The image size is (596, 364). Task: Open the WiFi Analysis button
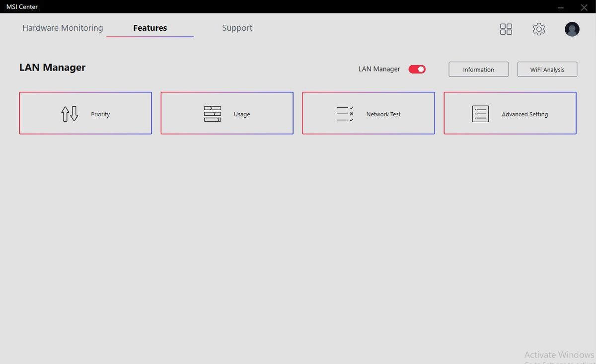pos(547,70)
